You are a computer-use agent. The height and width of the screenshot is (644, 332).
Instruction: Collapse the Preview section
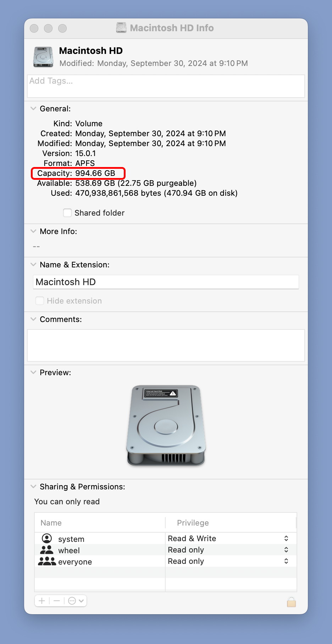pos(33,372)
